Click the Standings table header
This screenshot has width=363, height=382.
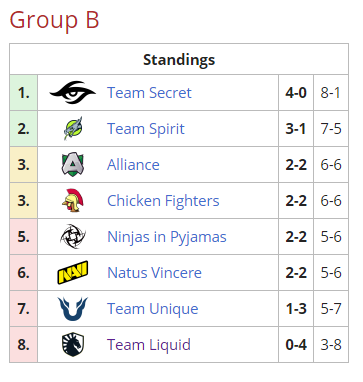point(179,59)
